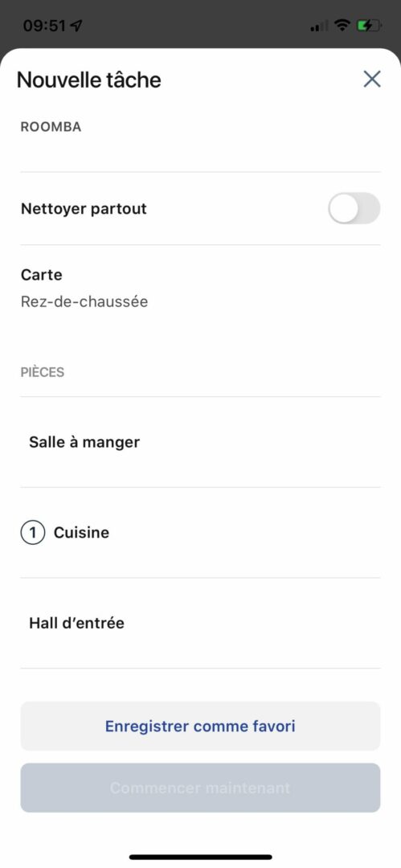Tap the home indicator bar

click(201, 857)
